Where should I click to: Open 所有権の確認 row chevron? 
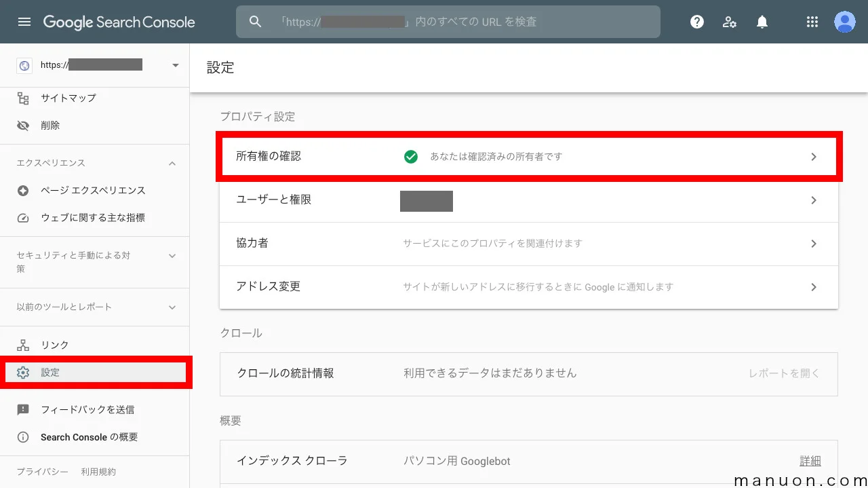coord(814,157)
